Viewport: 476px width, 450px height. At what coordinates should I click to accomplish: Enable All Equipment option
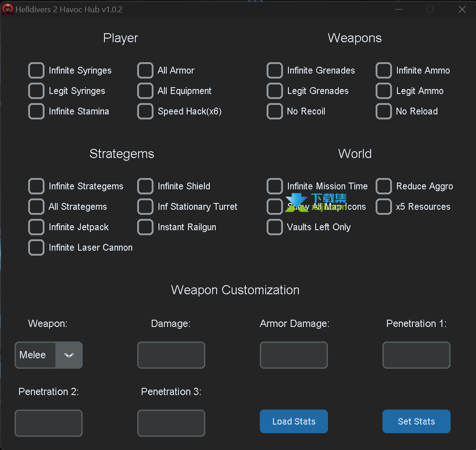point(145,91)
